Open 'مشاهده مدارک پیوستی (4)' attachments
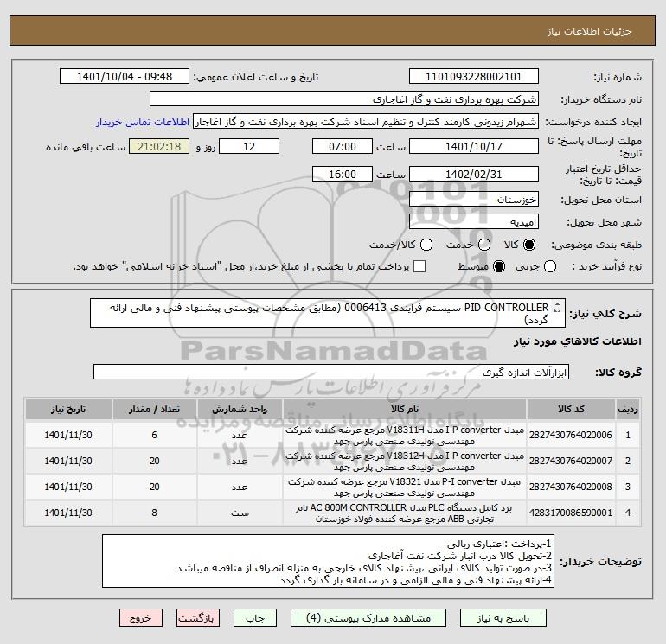Image resolution: width=666 pixels, height=644 pixels. [x=368, y=618]
